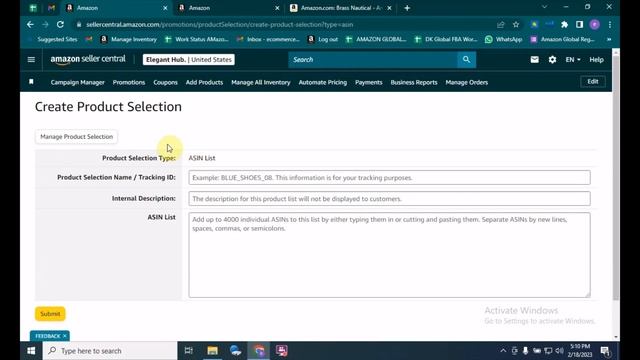This screenshot has height=360, width=640.
Task: Open Add Products menu item
Action: (204, 82)
